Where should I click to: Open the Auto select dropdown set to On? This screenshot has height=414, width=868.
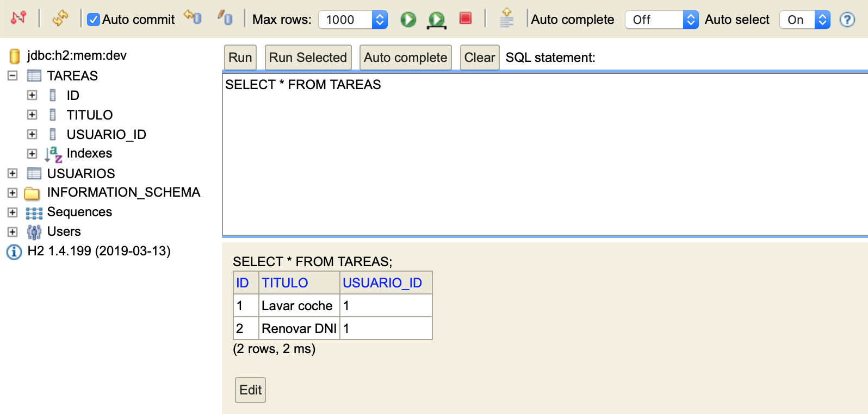(805, 20)
